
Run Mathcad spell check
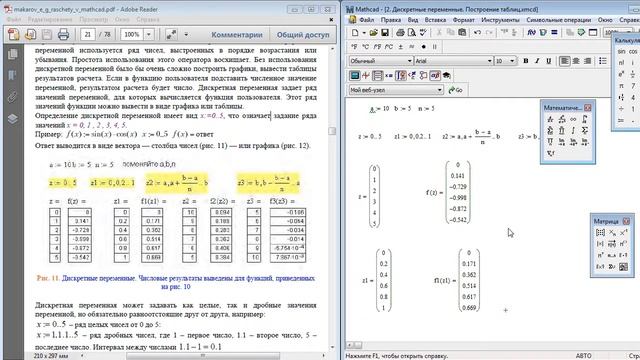tap(423, 33)
